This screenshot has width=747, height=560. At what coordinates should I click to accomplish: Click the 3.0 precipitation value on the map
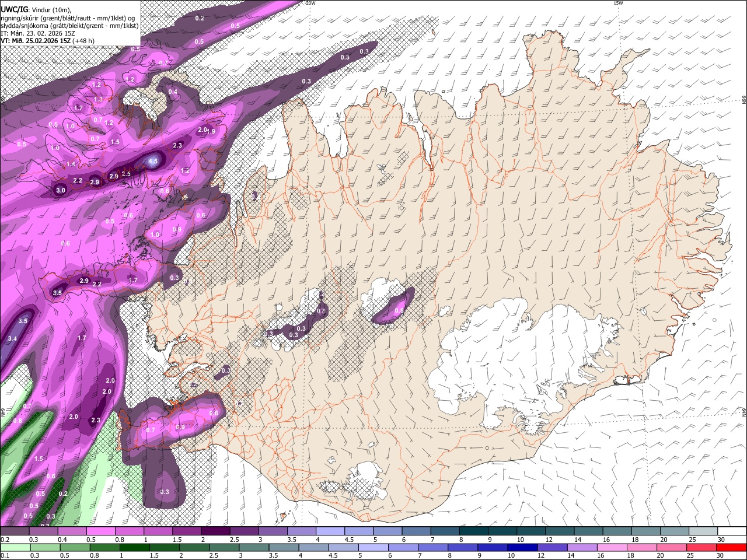click(x=61, y=190)
